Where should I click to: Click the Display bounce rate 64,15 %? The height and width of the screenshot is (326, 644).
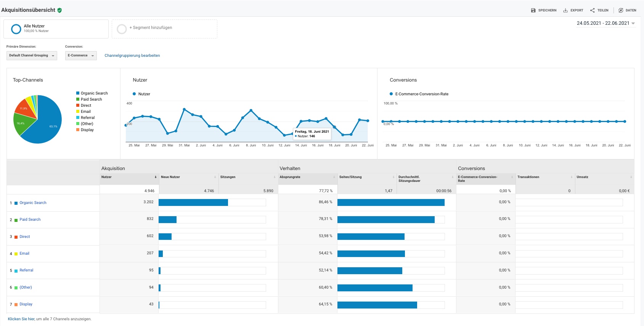[326, 304]
